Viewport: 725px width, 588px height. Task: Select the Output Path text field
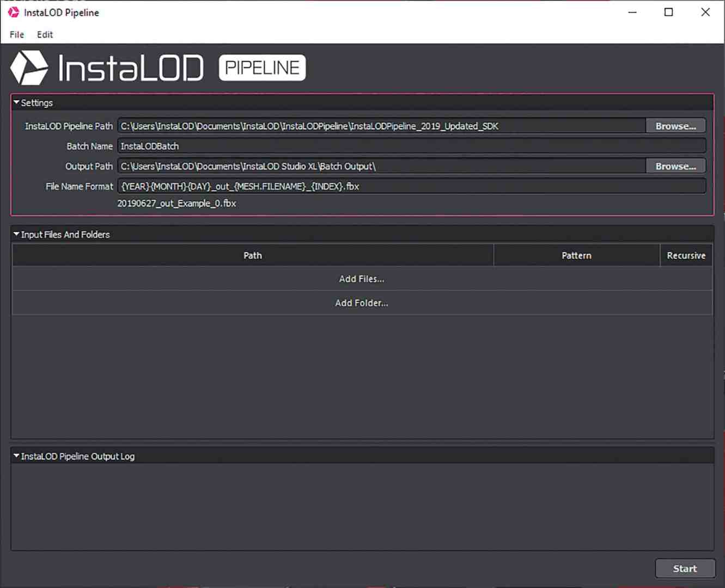(381, 166)
